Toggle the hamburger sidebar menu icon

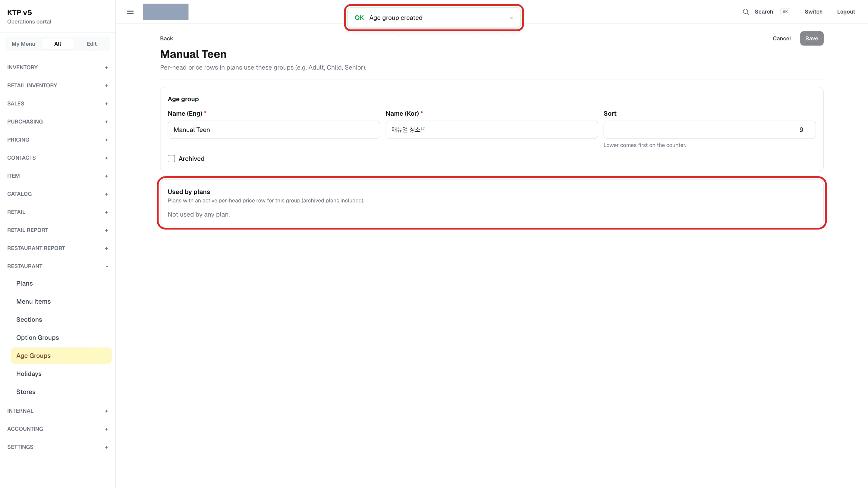[x=130, y=12]
